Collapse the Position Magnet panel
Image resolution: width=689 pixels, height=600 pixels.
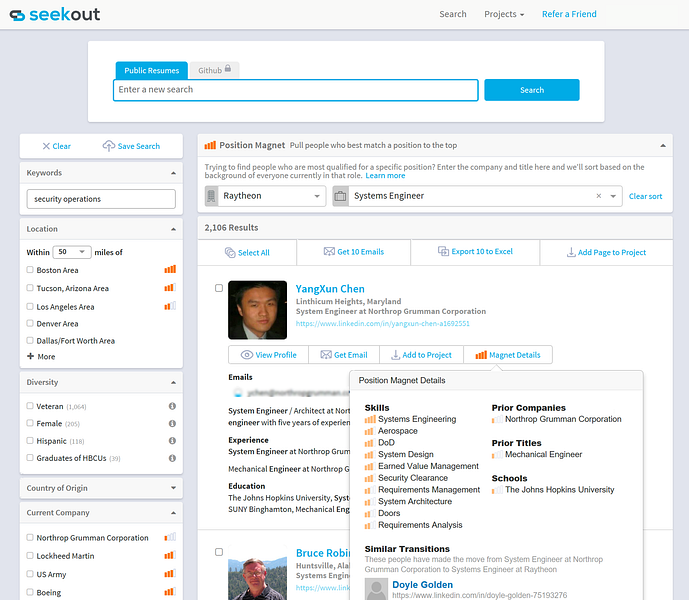coord(663,145)
